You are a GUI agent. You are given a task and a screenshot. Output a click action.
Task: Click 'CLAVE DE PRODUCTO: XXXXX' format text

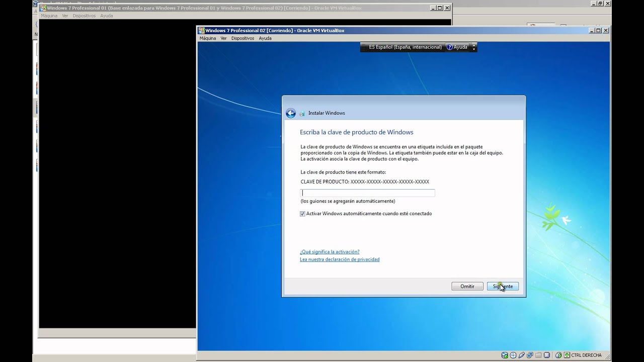click(365, 182)
